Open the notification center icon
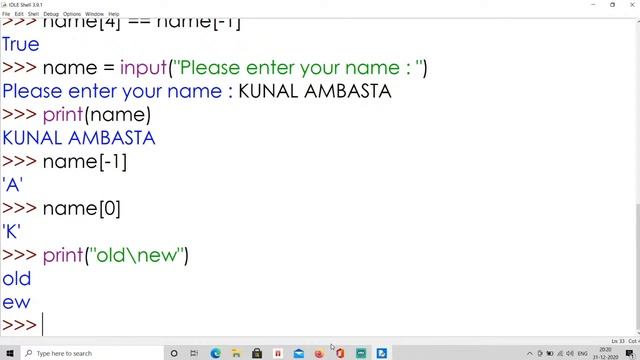Screen dimensions: 640x360 [x=630, y=353]
